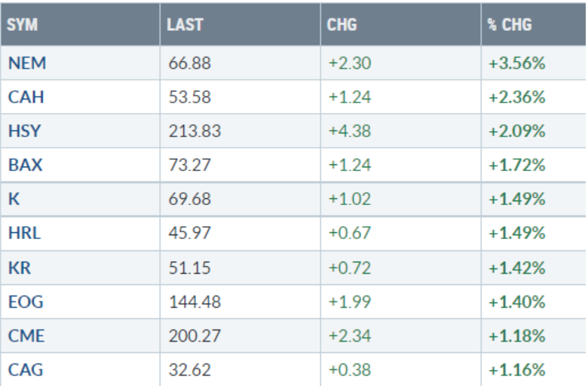Sort table by SYM column header
Image resolution: width=588 pixels, height=386 pixels.
click(x=22, y=25)
